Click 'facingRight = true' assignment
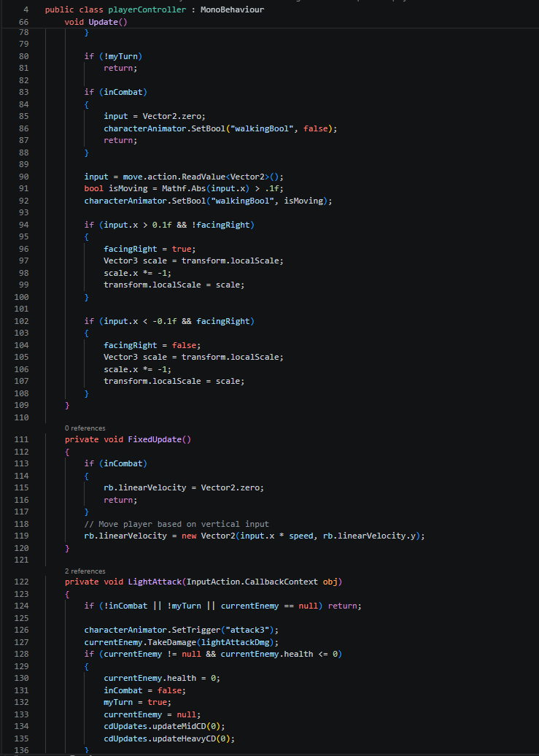Screen dimensions: 539x756 pyautogui.click(x=147, y=250)
